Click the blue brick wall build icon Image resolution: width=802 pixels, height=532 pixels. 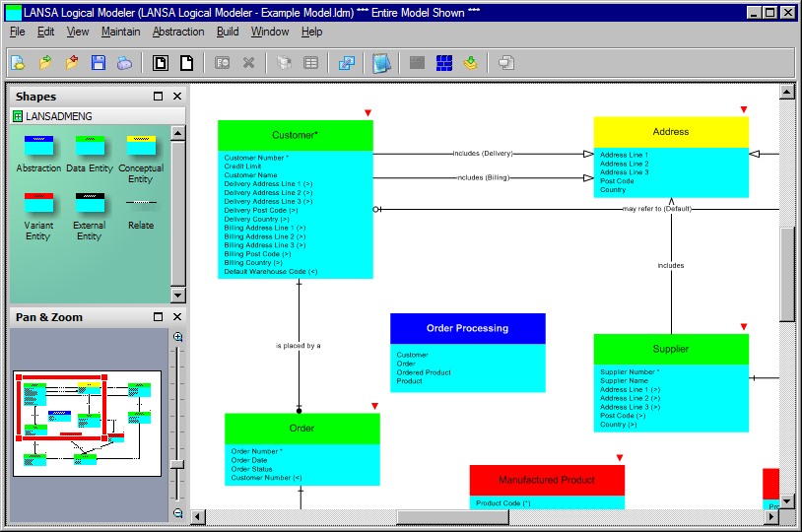point(444,63)
